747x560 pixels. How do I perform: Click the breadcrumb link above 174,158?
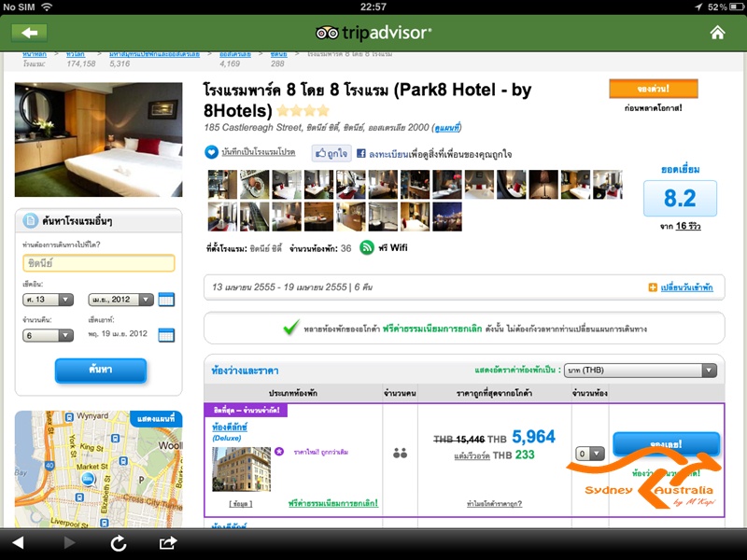[x=76, y=54]
